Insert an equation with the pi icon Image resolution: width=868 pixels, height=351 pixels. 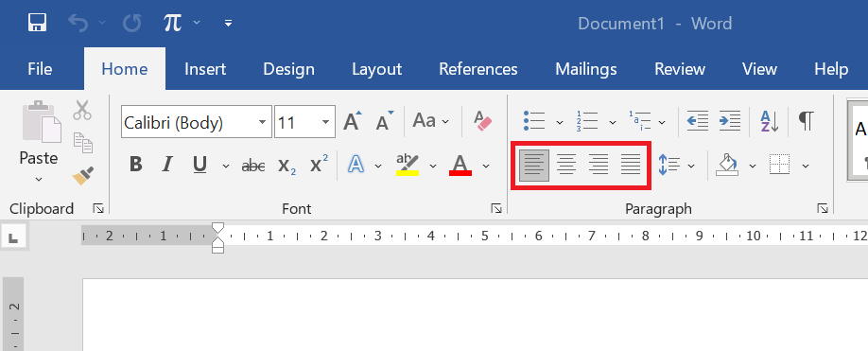coord(172,23)
